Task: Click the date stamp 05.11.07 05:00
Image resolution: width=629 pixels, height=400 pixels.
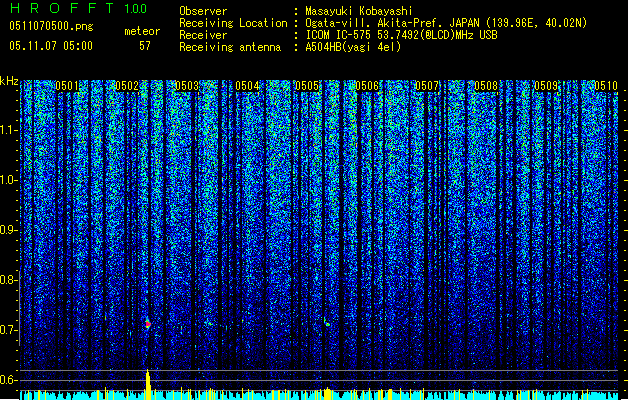Action: (x=51, y=46)
